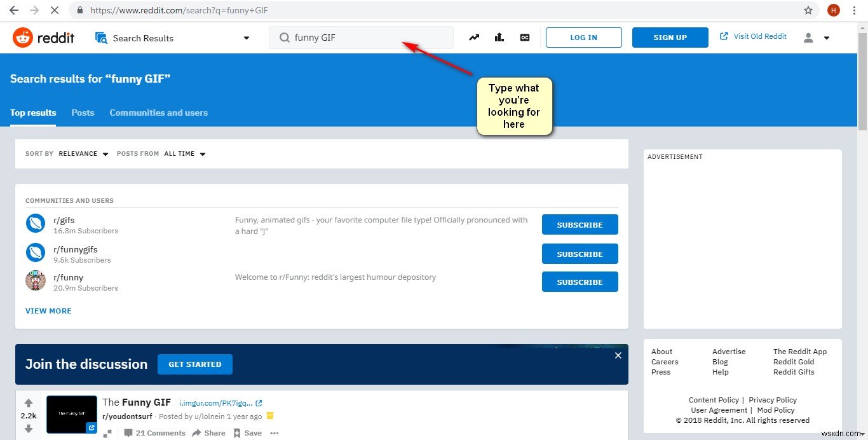This screenshot has height=440, width=868.
Task: Click VIEW MORE communities link
Action: pyautogui.click(x=48, y=311)
